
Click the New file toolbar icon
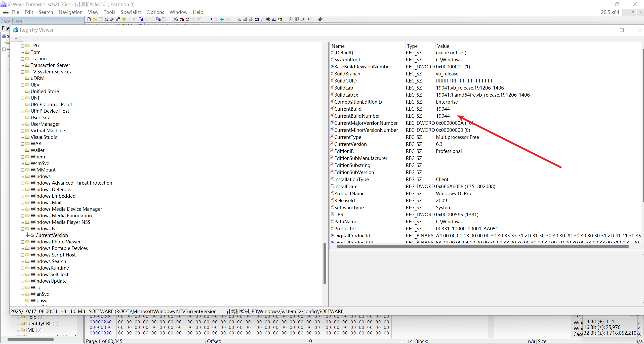pyautogui.click(x=89, y=19)
